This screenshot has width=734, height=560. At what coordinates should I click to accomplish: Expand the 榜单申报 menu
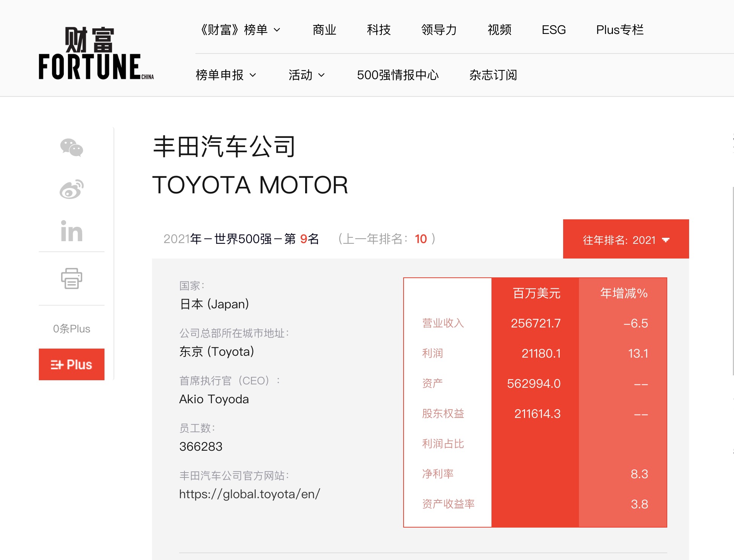pos(226,75)
